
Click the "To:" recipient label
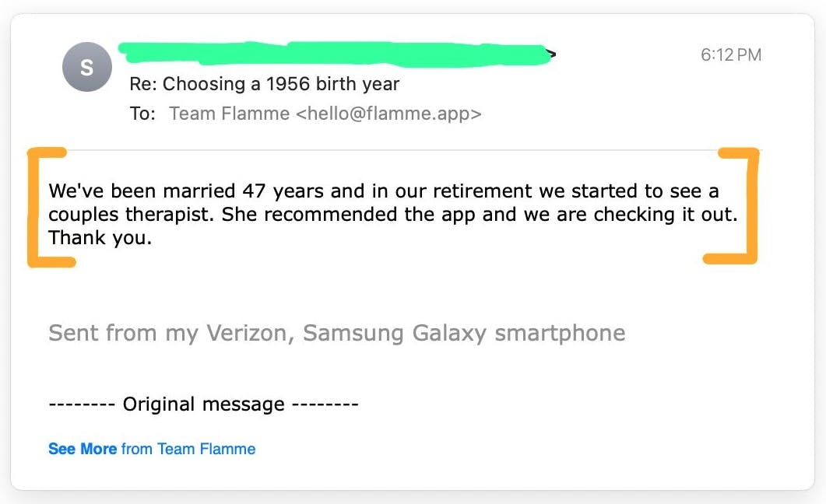[142, 114]
